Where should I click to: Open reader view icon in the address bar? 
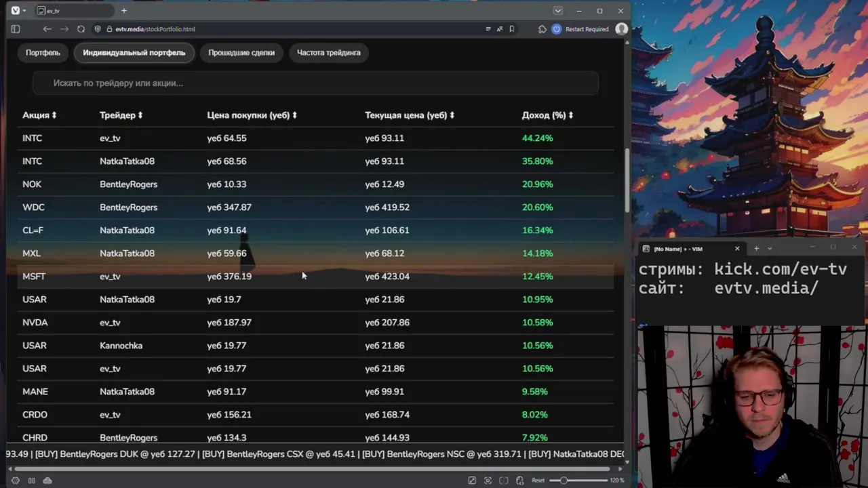(x=488, y=29)
